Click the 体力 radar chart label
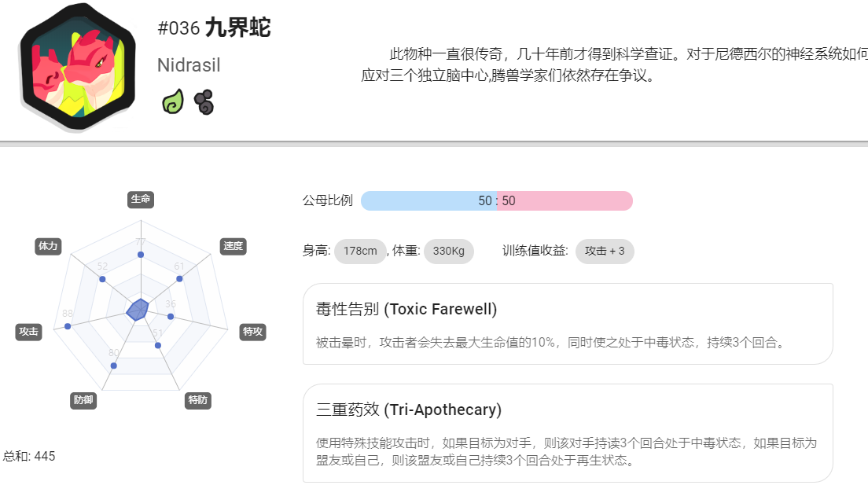 click(48, 246)
